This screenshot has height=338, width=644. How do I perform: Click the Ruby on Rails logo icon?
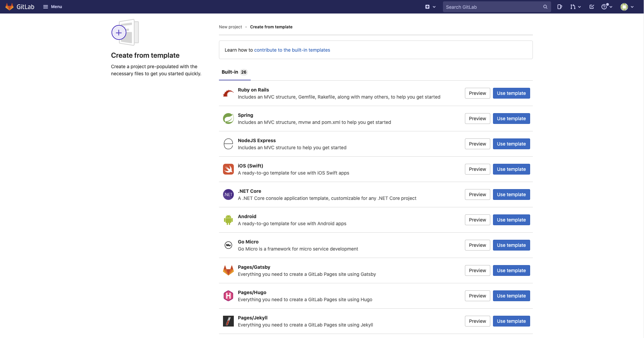[x=228, y=93]
